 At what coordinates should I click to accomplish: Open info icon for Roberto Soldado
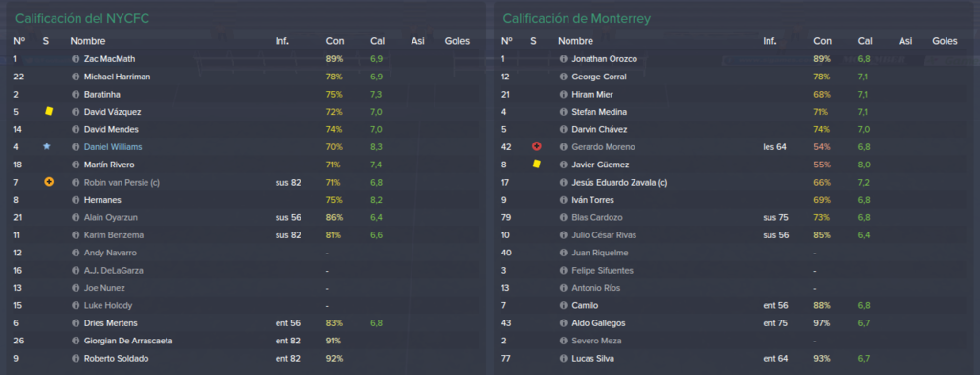(x=76, y=359)
